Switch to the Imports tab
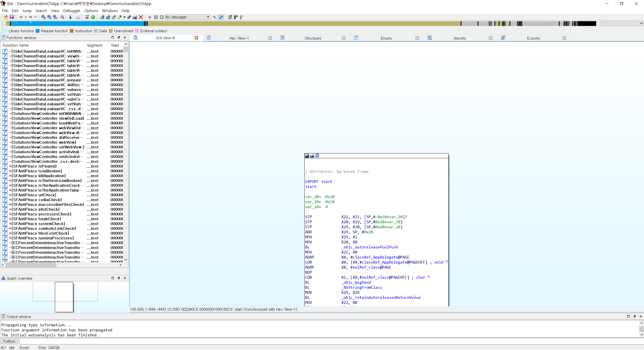Image resolution: width=644 pixels, height=350 pixels. tap(459, 38)
